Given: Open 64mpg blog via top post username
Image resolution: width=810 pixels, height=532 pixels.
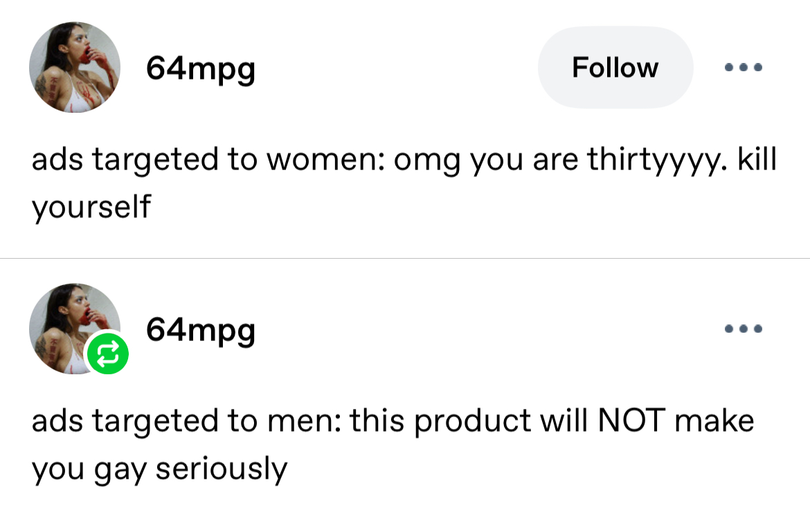Looking at the screenshot, I should click(x=200, y=69).
